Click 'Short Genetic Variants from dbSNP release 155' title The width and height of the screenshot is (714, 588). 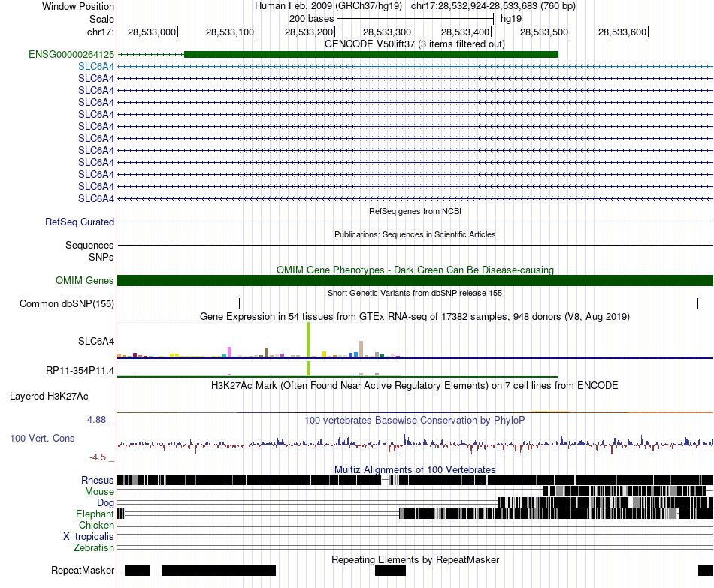[415, 293]
